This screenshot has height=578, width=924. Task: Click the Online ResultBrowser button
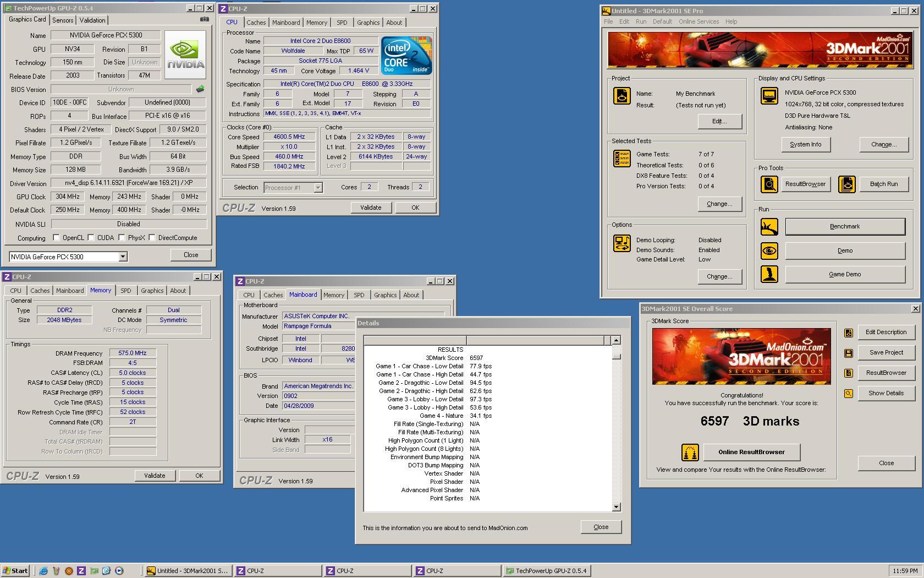pos(751,452)
